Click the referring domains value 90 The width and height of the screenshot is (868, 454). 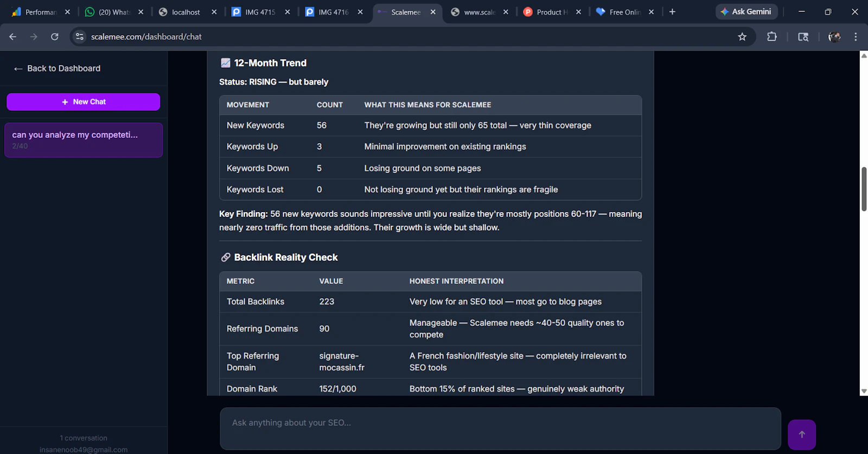[x=324, y=329]
